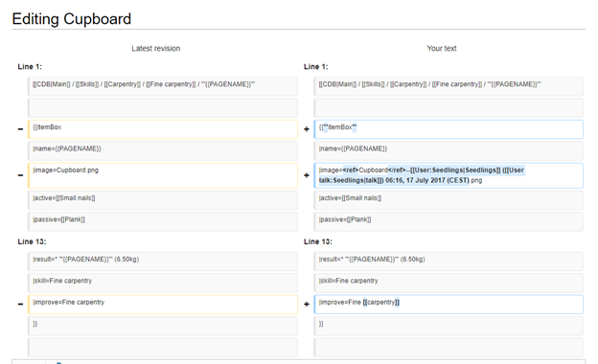Click plus marker beside "{{'''itemBox'''" line
The width and height of the screenshot is (598, 364).
[307, 129]
